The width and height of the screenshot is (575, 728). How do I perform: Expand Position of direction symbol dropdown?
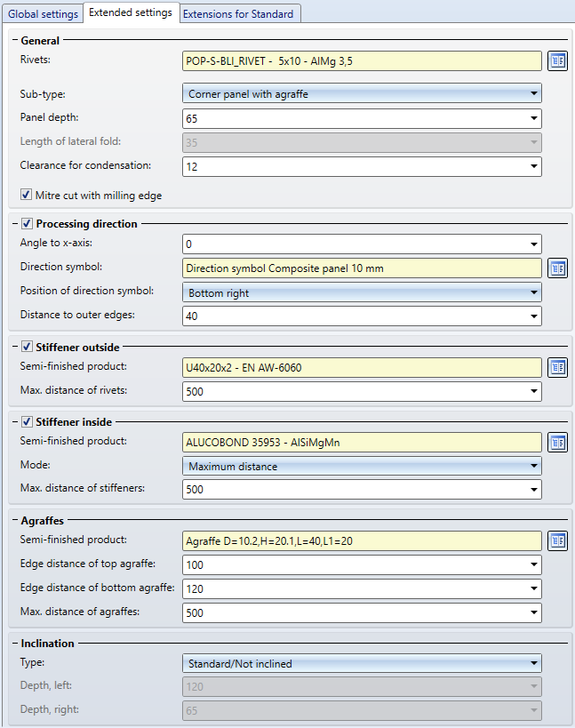(x=362, y=292)
